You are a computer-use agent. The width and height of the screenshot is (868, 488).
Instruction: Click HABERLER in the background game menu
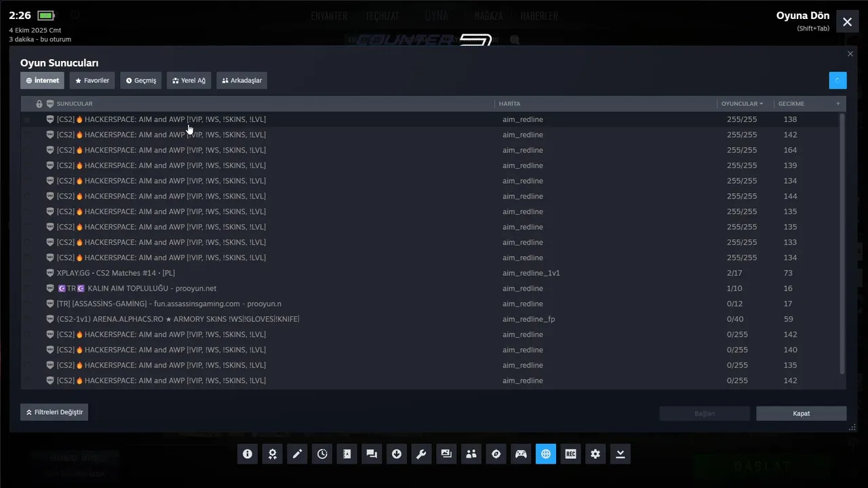(x=539, y=16)
